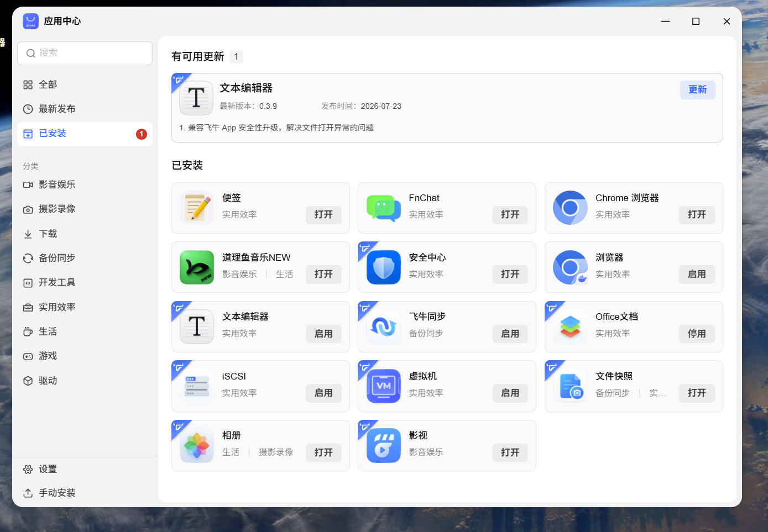This screenshot has height=532, width=768.
Task: Open 最新发布 in the sidebar
Action: tap(85, 109)
